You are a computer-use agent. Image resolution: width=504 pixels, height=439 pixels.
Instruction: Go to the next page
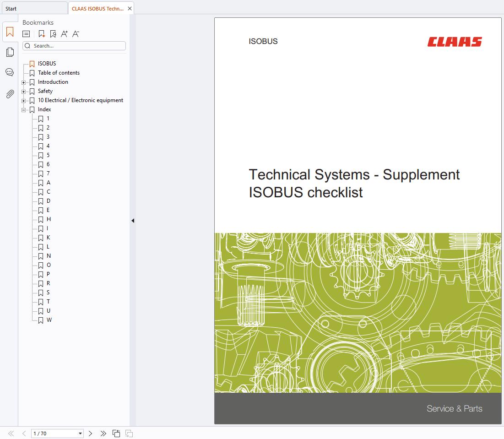click(91, 434)
